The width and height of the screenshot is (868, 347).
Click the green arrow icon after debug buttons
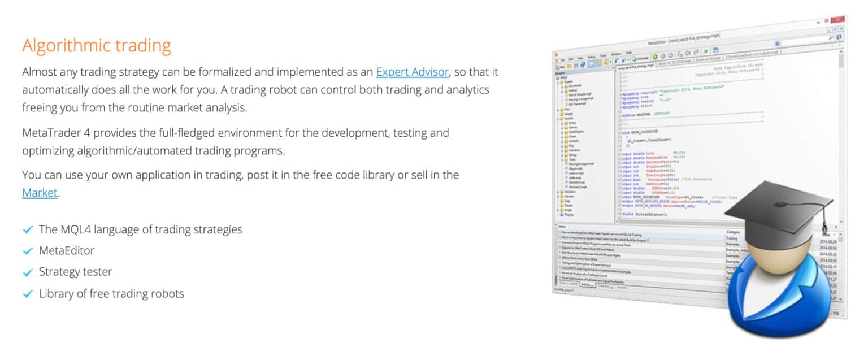pyautogui.click(x=706, y=52)
